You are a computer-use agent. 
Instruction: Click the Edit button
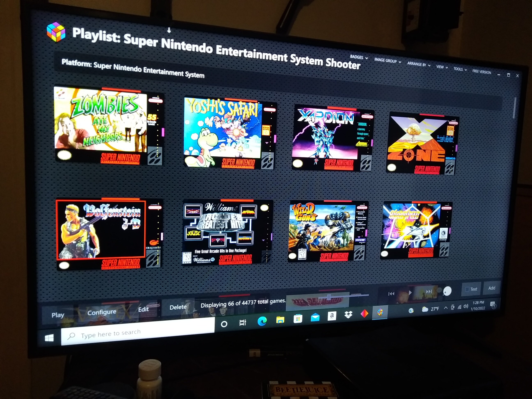(x=143, y=309)
